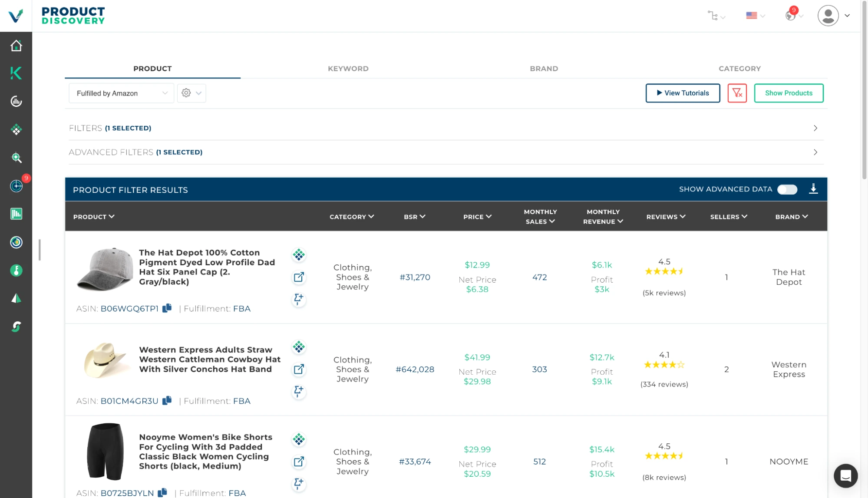Click monthly sales value 472
The width and height of the screenshot is (868, 498).
click(x=539, y=277)
